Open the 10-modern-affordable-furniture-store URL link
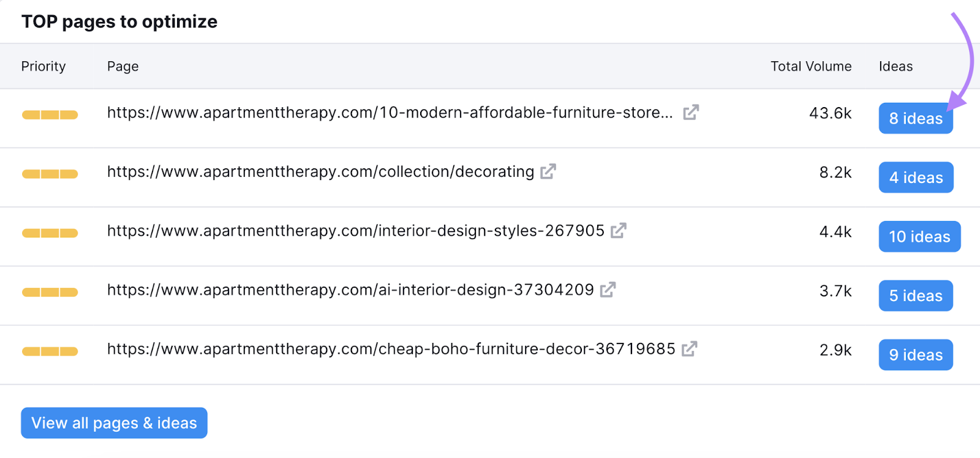The width and height of the screenshot is (980, 458). click(x=390, y=113)
